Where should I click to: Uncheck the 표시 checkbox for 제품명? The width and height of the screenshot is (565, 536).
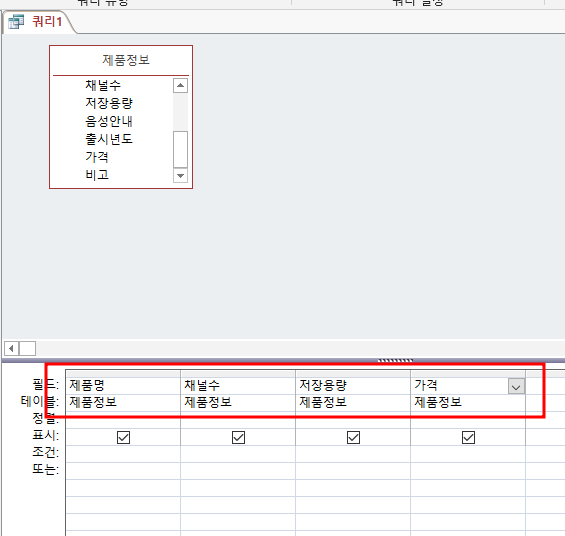(123, 437)
